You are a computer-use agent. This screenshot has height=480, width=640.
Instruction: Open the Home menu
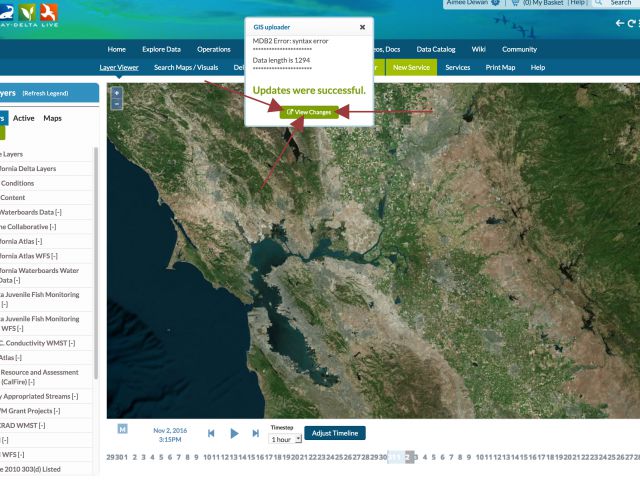117,49
